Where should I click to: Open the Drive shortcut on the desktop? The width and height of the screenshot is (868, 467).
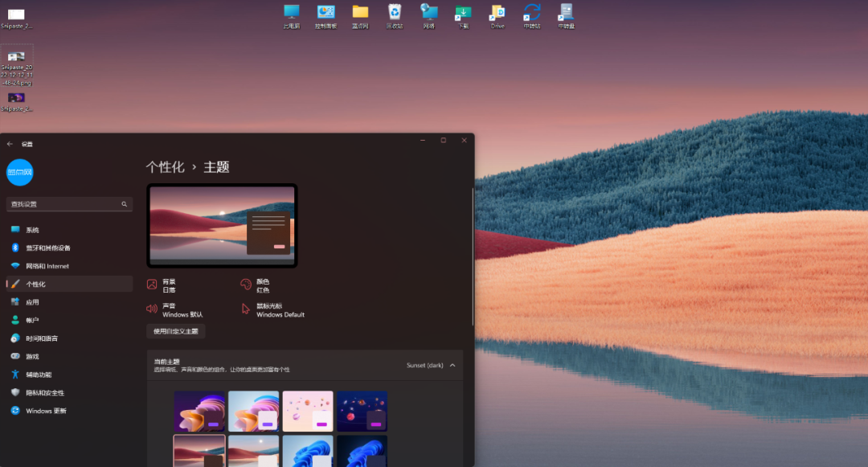point(497,17)
